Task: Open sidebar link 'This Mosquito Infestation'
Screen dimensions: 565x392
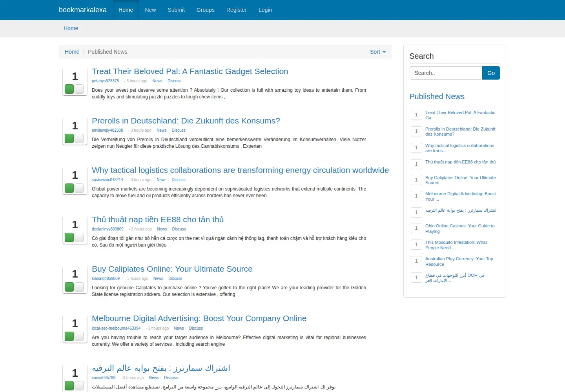Action: coord(456,245)
